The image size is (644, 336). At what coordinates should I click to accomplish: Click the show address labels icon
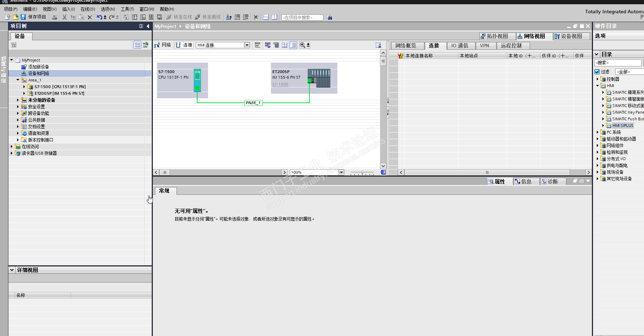click(x=268, y=45)
